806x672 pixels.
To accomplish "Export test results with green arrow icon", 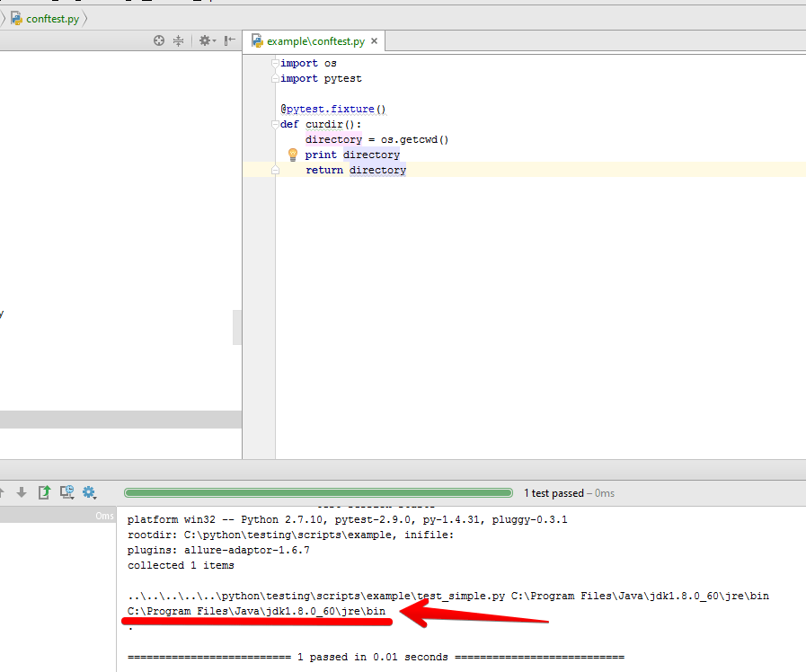I will click(45, 492).
